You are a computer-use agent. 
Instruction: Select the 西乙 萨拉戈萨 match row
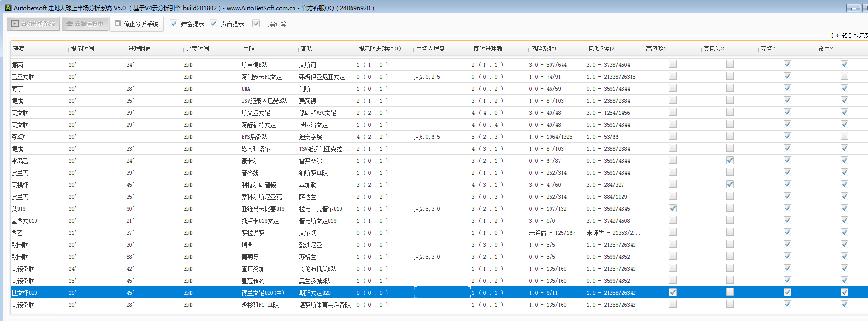(253, 233)
